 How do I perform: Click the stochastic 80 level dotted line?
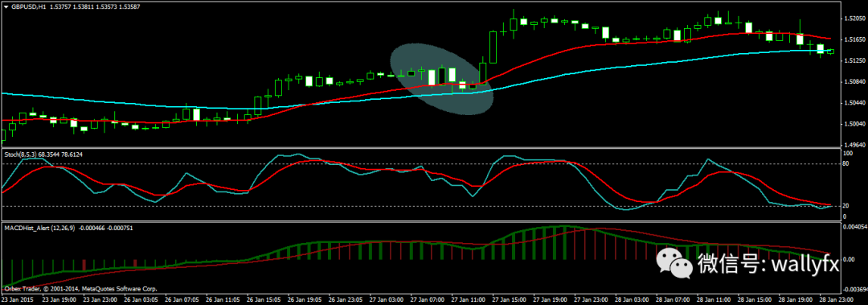pos(420,163)
